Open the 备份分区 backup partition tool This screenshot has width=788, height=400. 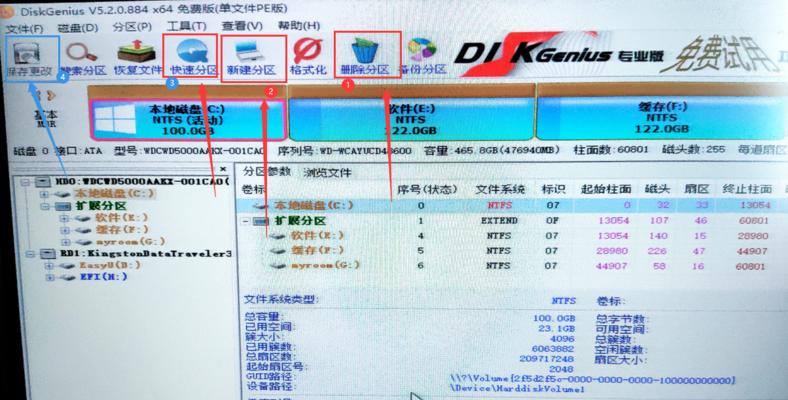[x=422, y=58]
